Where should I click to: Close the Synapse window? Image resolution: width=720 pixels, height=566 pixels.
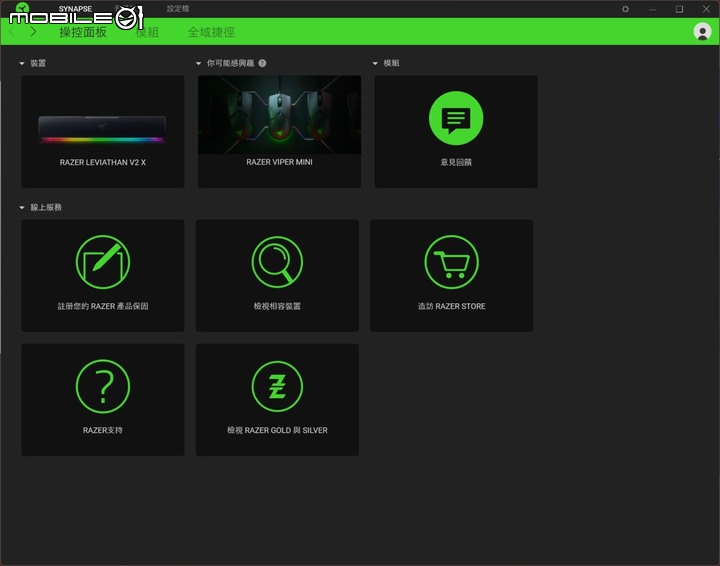(x=706, y=9)
